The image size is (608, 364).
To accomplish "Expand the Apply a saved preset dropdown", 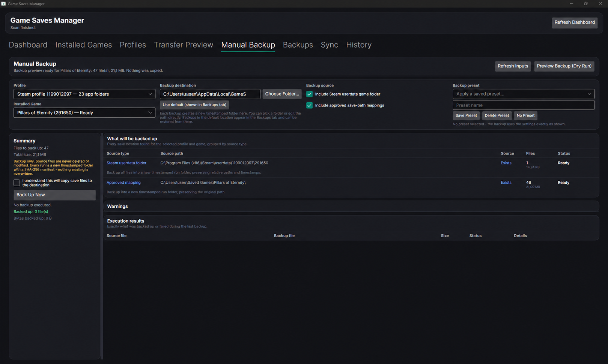I will tap(523, 94).
